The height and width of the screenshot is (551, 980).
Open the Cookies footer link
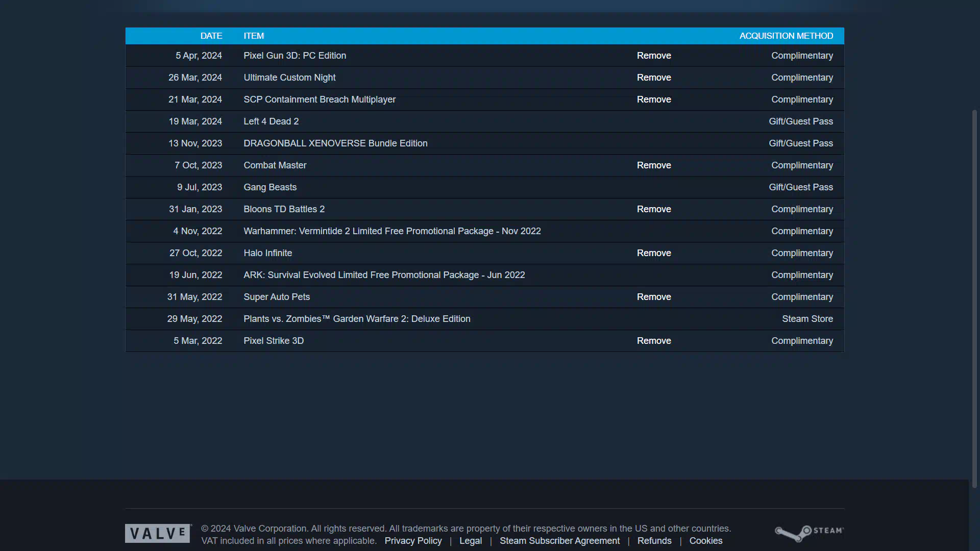706,541
